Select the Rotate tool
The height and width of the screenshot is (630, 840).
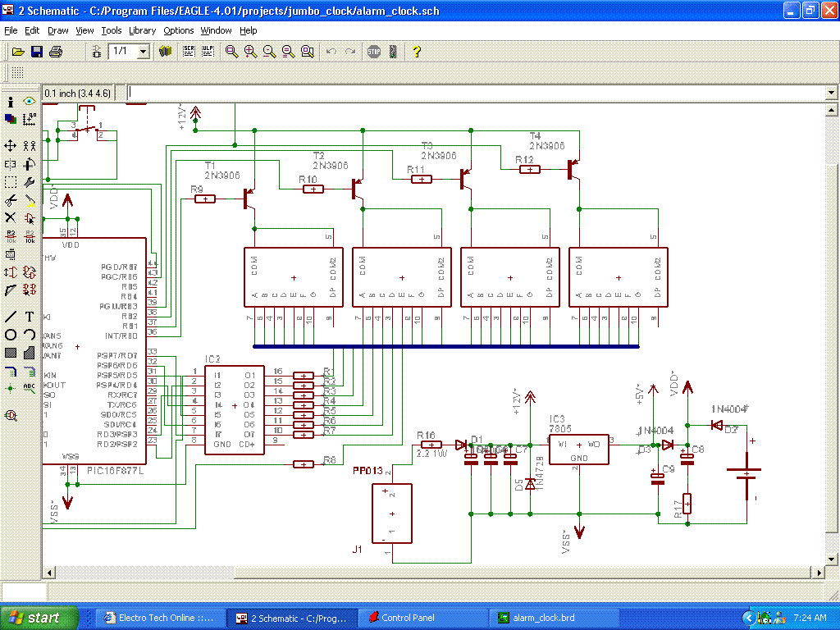pyautogui.click(x=30, y=164)
